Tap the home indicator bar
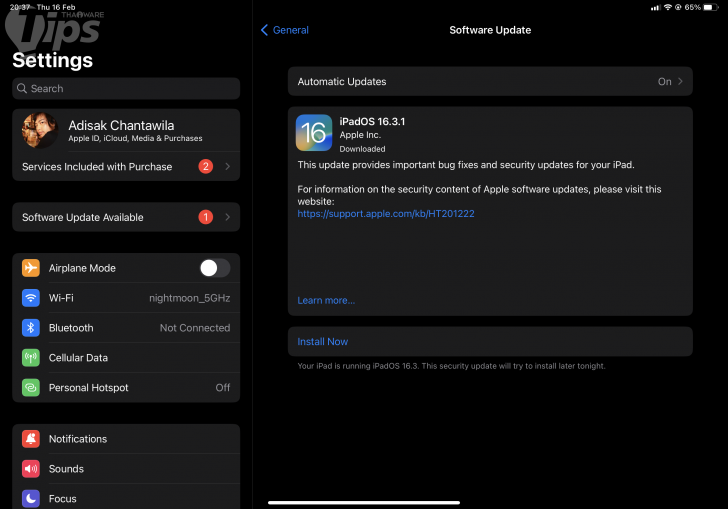The width and height of the screenshot is (728, 509). point(364,502)
